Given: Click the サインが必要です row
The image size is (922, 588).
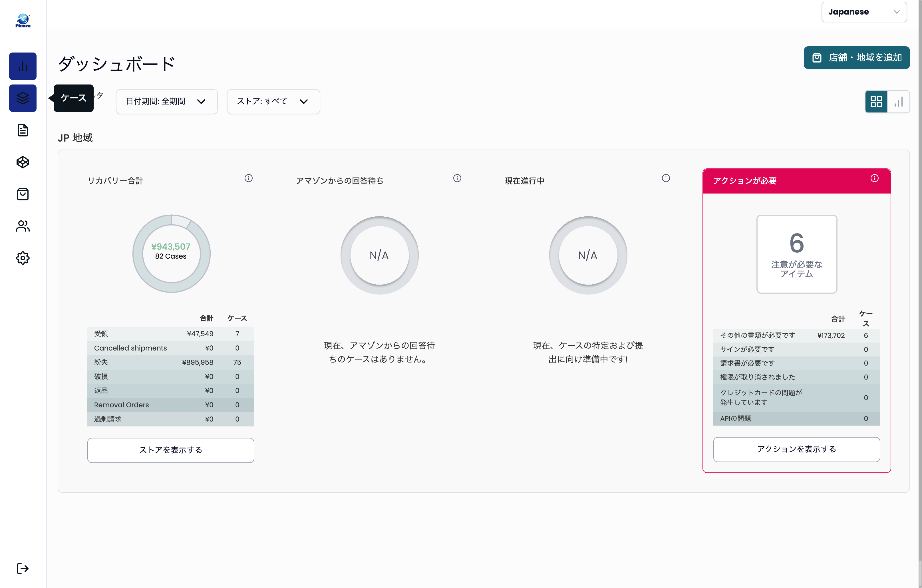Looking at the screenshot, I should 796,349.
